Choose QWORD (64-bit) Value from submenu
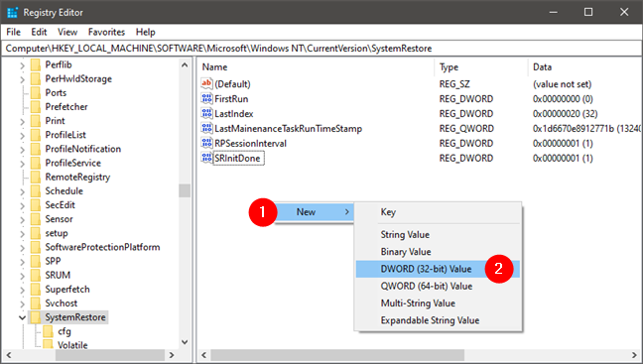Viewport: 643px width, 364px height. pyautogui.click(x=438, y=286)
